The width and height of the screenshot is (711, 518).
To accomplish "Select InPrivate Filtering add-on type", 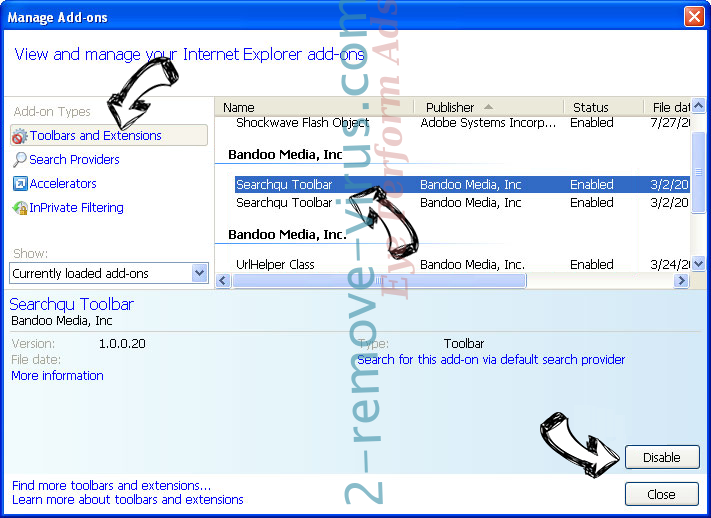I will point(77,208).
